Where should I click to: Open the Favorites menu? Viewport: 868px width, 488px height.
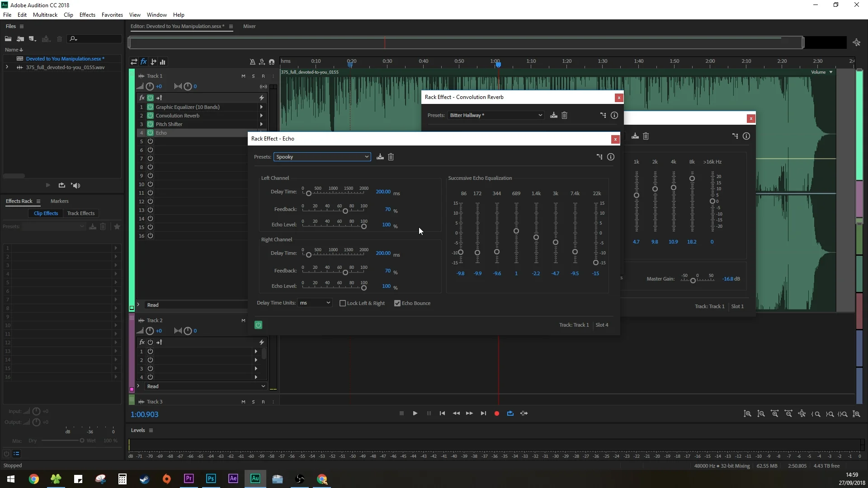(x=112, y=15)
